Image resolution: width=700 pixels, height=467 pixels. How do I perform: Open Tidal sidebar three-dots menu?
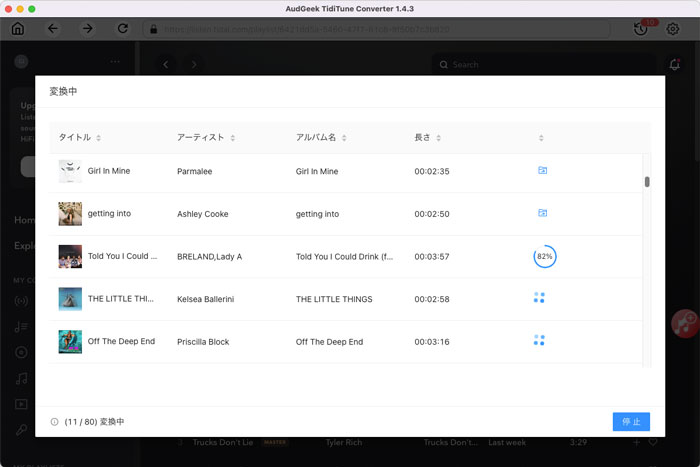pyautogui.click(x=115, y=62)
